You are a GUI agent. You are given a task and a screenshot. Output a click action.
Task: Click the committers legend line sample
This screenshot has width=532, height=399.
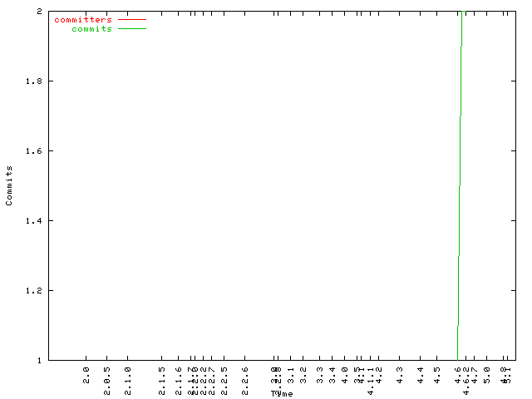131,19
